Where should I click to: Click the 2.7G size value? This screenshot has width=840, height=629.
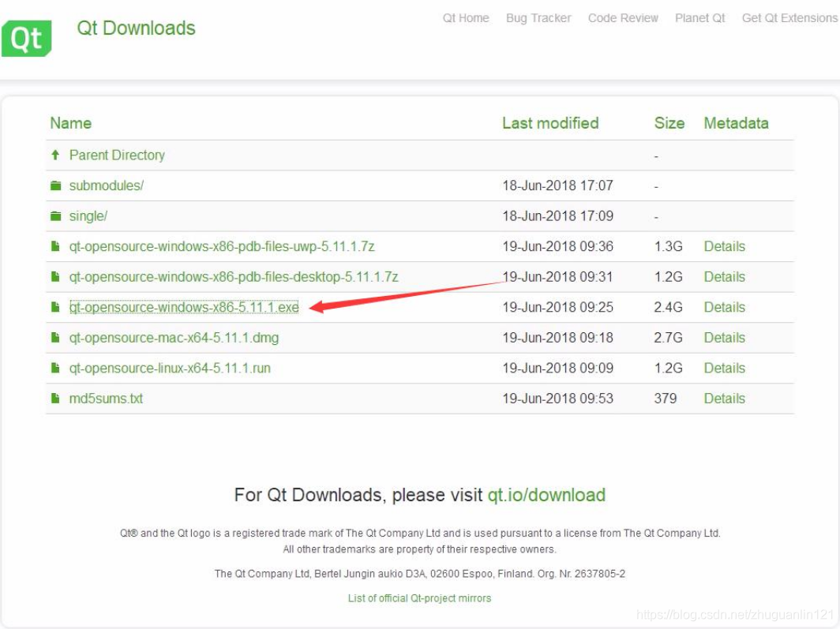[x=668, y=338]
